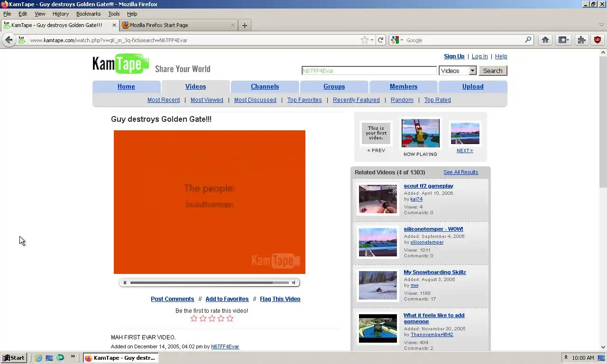Click the Search button
607x364 pixels.
click(x=493, y=71)
